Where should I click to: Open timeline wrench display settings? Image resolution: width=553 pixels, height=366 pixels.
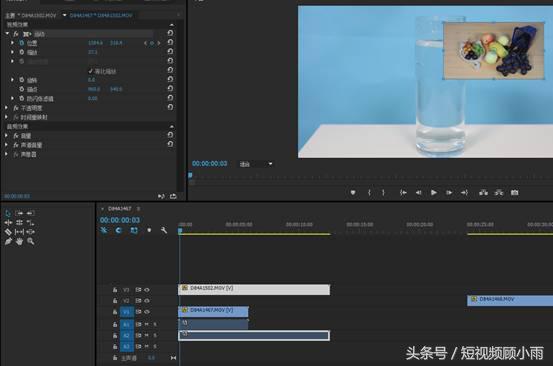point(164,230)
